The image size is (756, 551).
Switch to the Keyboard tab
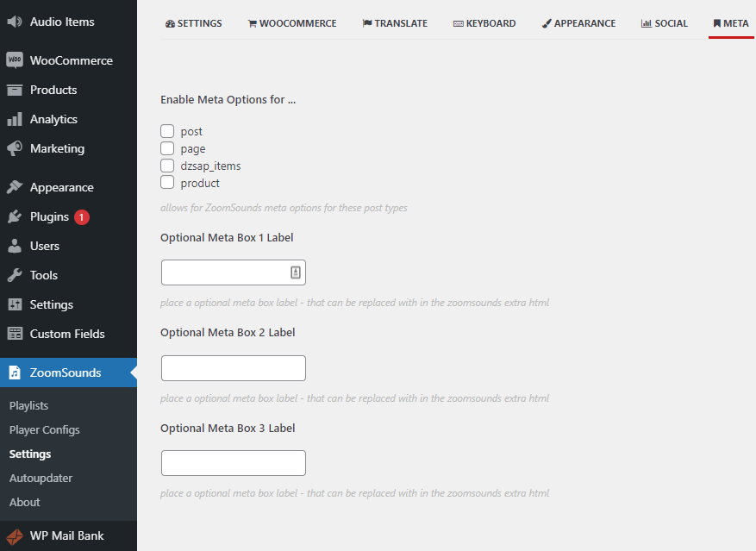[484, 23]
